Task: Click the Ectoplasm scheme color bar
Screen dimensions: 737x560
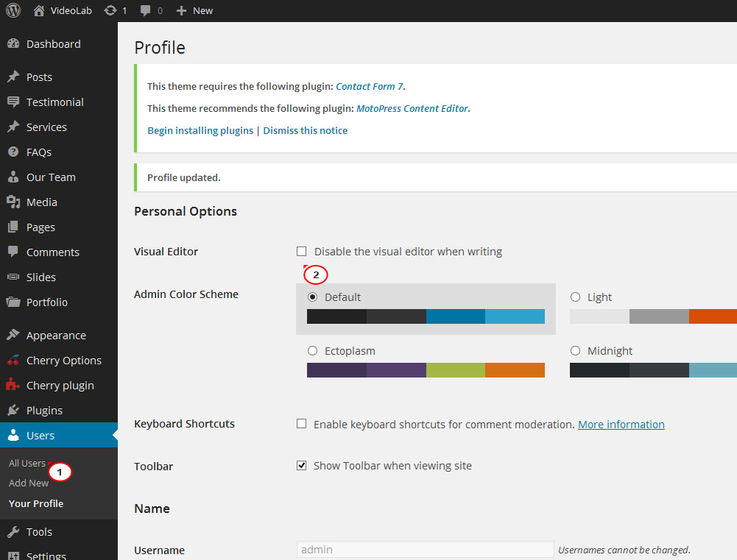Action: [x=426, y=370]
